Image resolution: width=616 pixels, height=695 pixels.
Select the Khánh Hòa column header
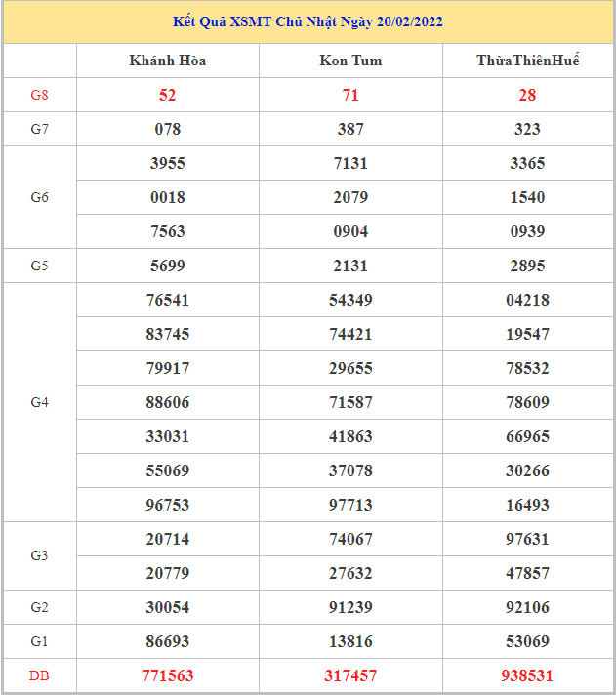point(168,61)
